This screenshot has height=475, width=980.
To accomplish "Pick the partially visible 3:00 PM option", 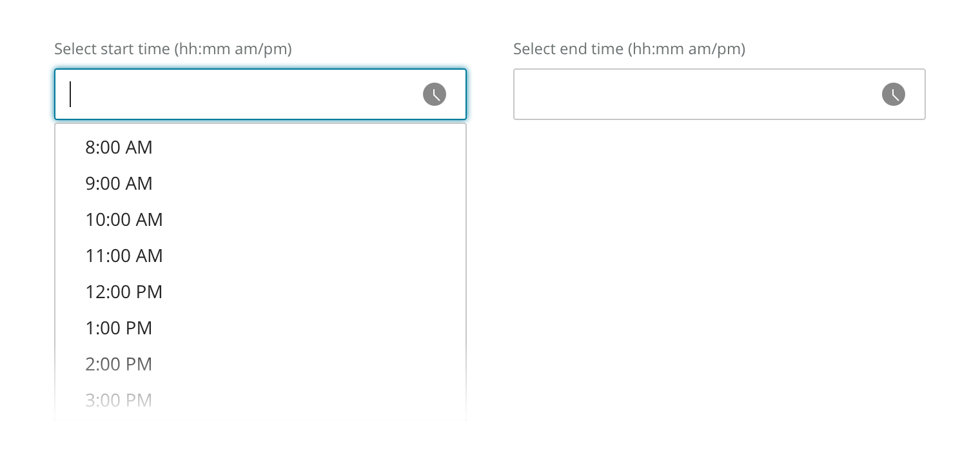I will point(119,400).
